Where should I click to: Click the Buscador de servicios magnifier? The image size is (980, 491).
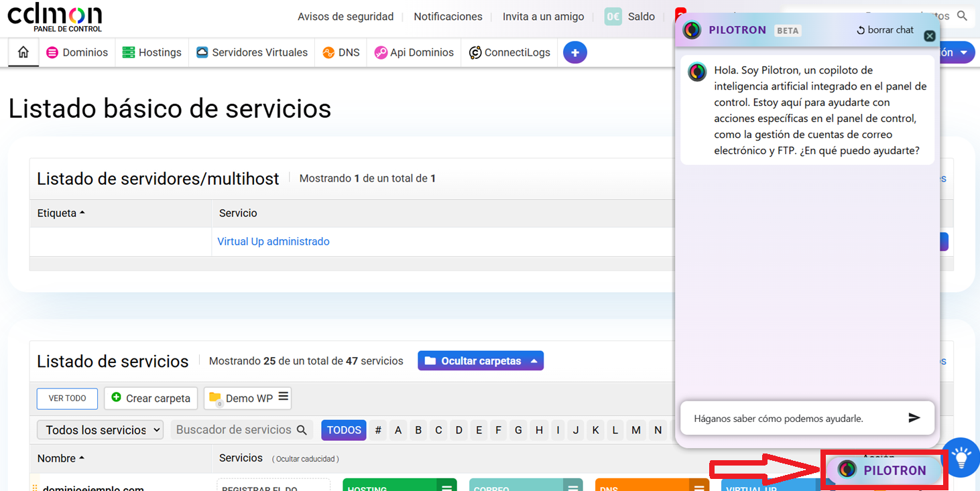coord(302,430)
